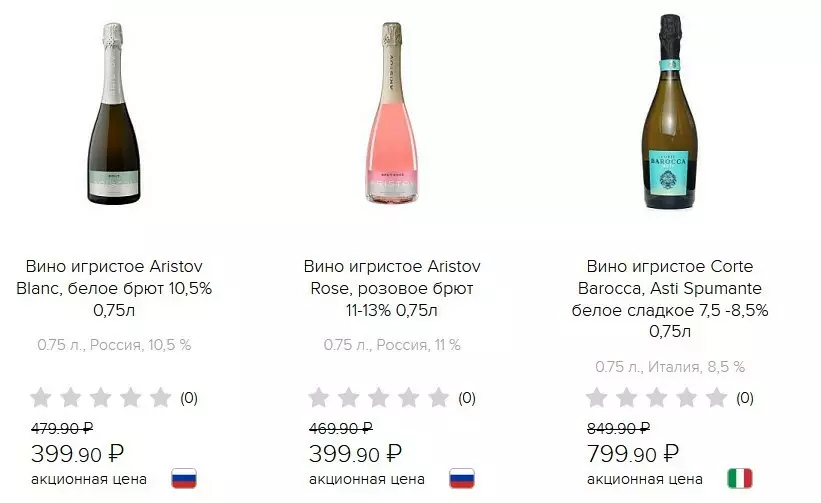Open the Corte Barocca Asti Spumante title link
The image size is (821, 503).
(x=670, y=299)
